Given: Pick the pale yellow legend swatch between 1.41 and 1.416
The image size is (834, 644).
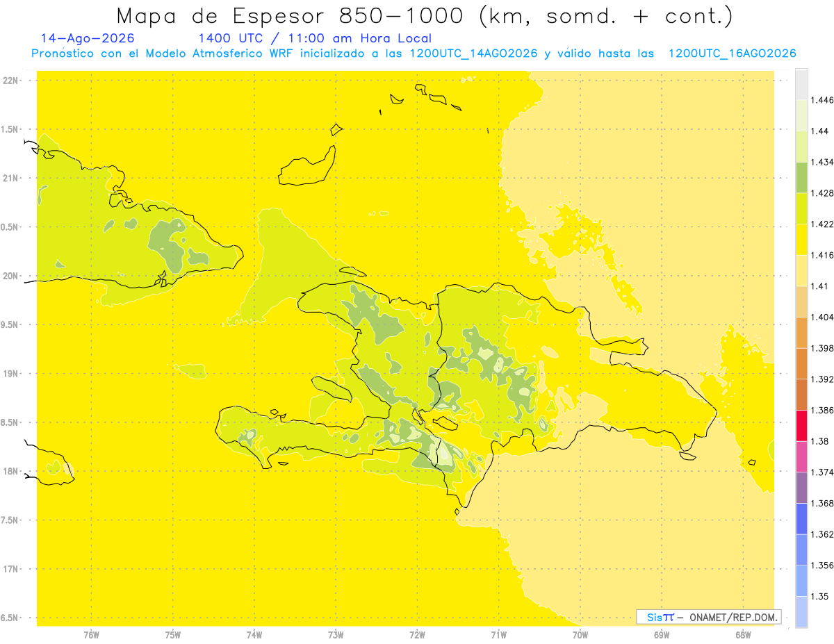Looking at the screenshot, I should [x=801, y=271].
